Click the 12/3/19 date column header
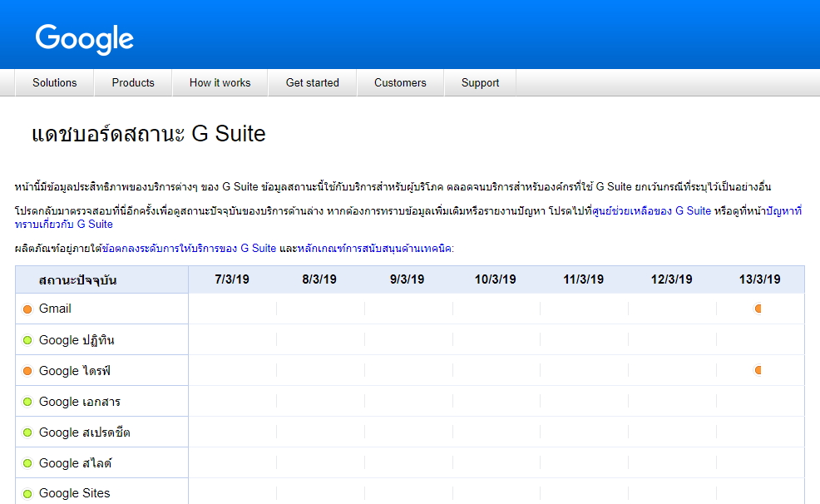Viewport: 820px width, 504px height. [x=671, y=279]
